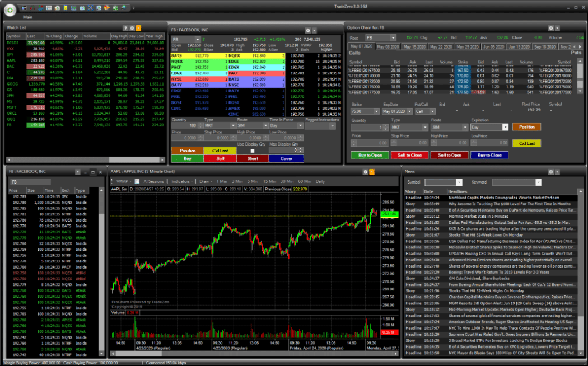Click the Buy to Open option button

pyautogui.click(x=370, y=155)
